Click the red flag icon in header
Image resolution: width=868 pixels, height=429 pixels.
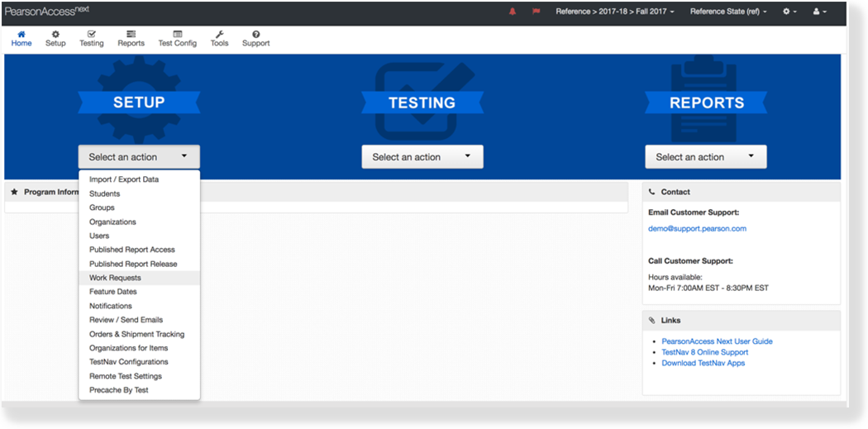pyautogui.click(x=536, y=12)
